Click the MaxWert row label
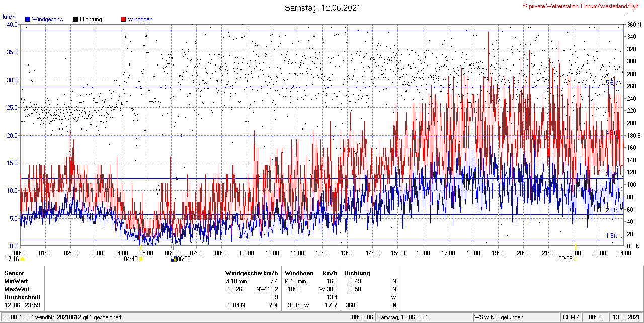Screen dimensions: 644x323 pyautogui.click(x=17, y=289)
